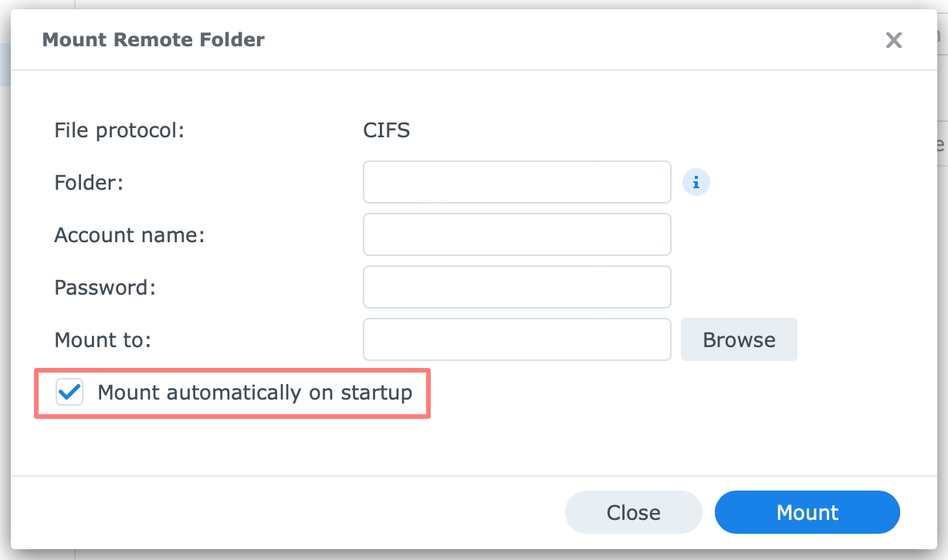This screenshot has width=948, height=560.
Task: Click the info icon beside the Folder field
Action: point(696,182)
